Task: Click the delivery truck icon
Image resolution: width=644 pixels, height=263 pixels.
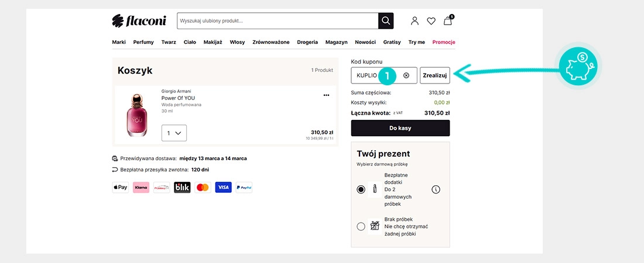Action: (x=115, y=158)
